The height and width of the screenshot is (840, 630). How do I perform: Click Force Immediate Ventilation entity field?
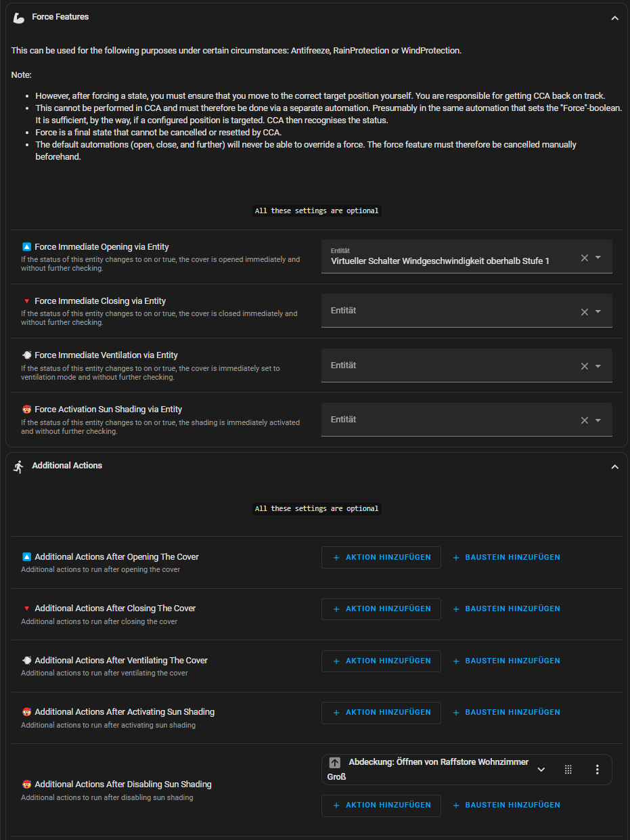coord(447,366)
